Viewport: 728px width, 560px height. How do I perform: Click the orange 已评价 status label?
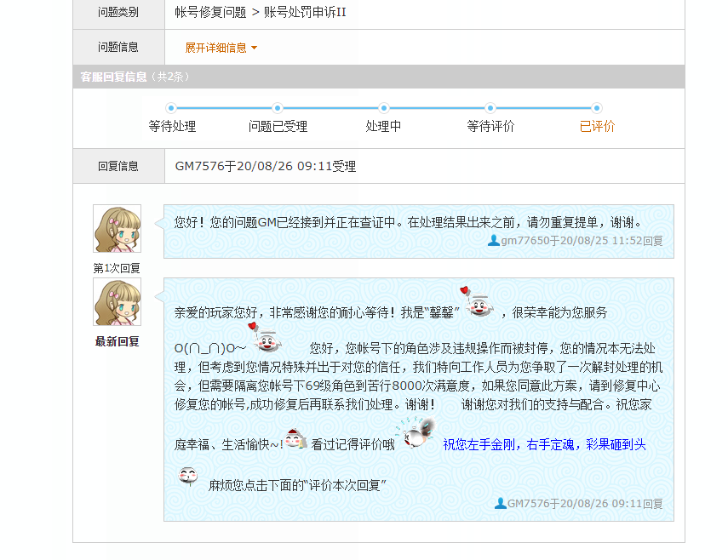[x=597, y=126]
